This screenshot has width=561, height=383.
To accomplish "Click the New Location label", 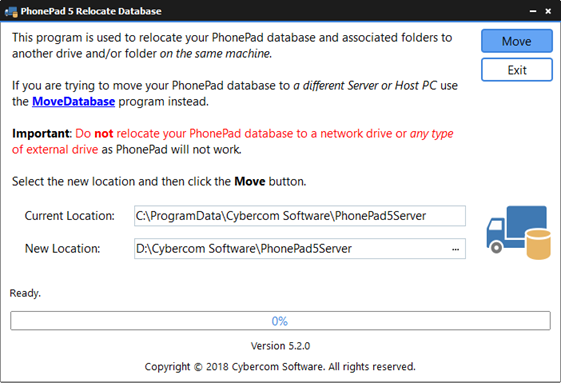I will point(62,249).
